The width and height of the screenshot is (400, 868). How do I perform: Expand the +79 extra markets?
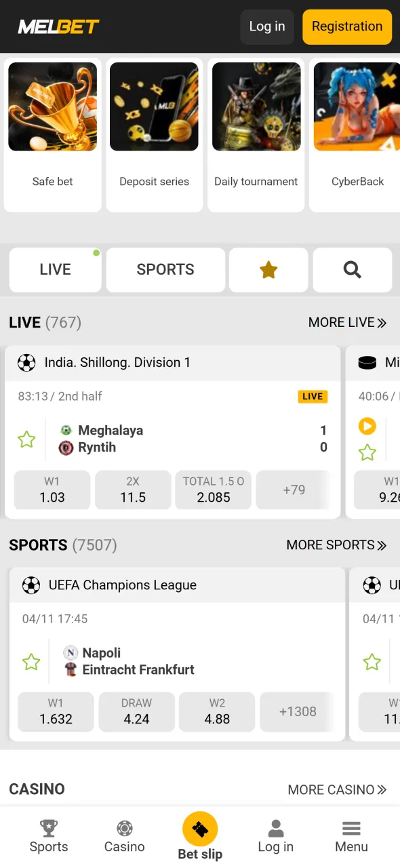pos(294,489)
